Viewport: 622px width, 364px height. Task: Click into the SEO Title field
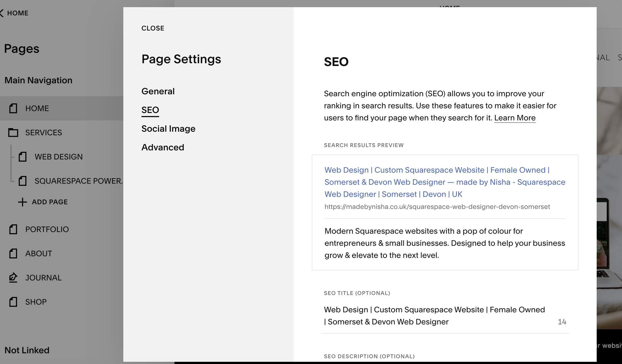(x=434, y=316)
